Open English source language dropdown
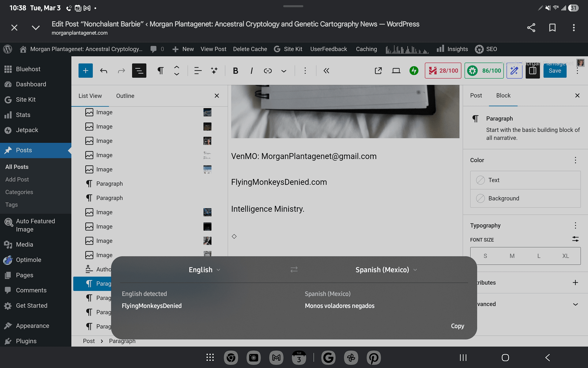 pos(204,270)
